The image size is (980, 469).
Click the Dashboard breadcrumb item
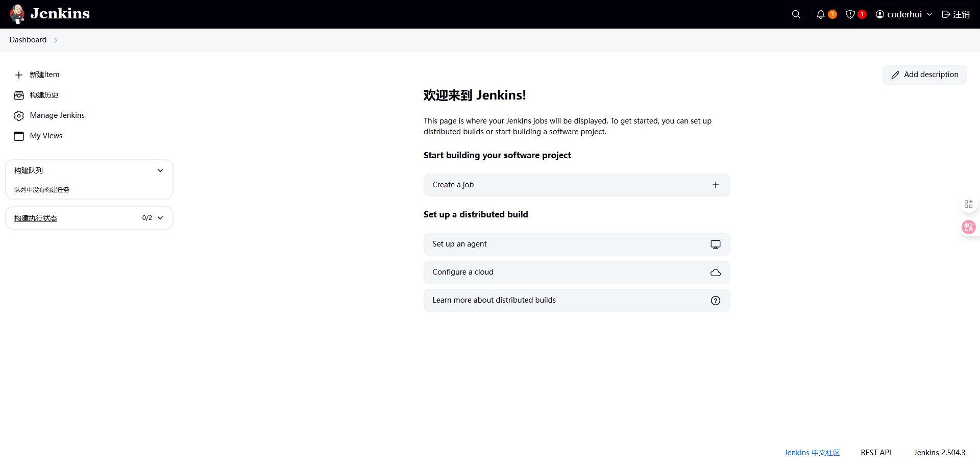coord(28,40)
